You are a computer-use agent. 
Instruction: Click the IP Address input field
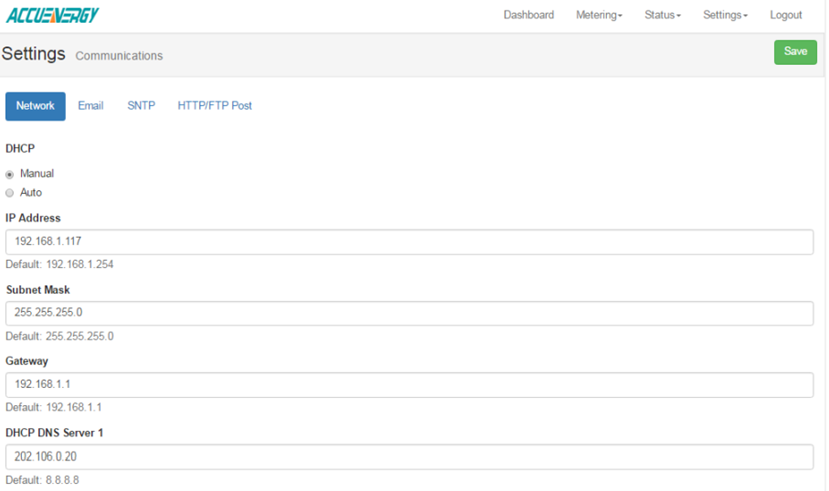pyautogui.click(x=408, y=242)
